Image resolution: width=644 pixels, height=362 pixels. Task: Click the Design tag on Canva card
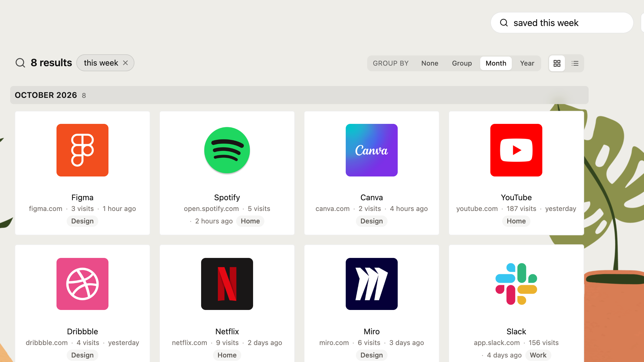[372, 221]
